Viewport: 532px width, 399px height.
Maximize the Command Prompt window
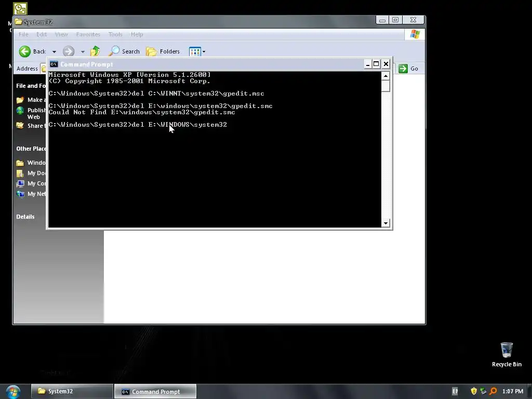tap(376, 64)
